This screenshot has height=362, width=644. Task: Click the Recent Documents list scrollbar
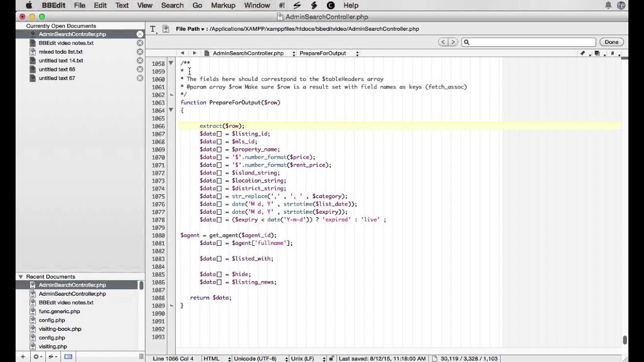click(141, 285)
